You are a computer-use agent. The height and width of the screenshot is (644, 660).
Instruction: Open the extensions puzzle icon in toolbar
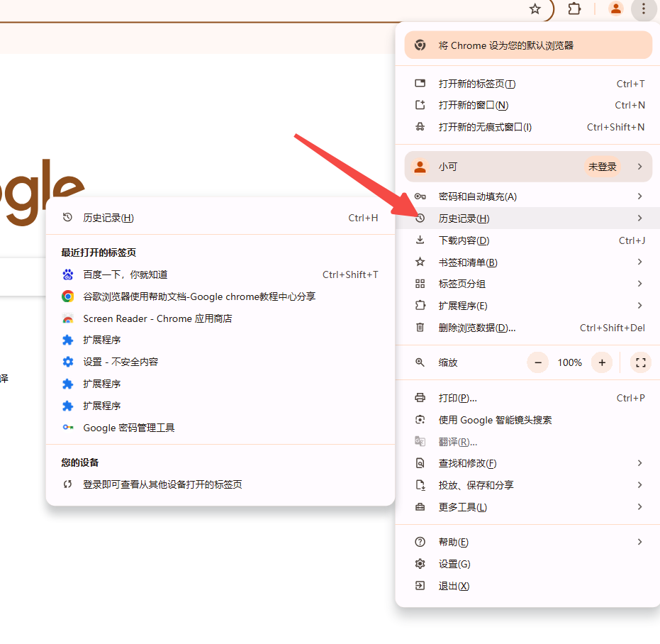click(574, 9)
